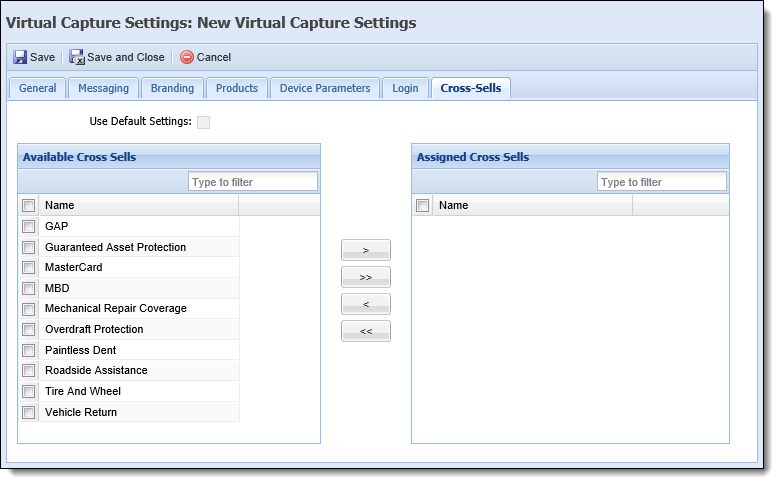Image resolution: width=779 pixels, height=484 pixels.
Task: Select the Roadside Assistance row
Action: [129, 371]
